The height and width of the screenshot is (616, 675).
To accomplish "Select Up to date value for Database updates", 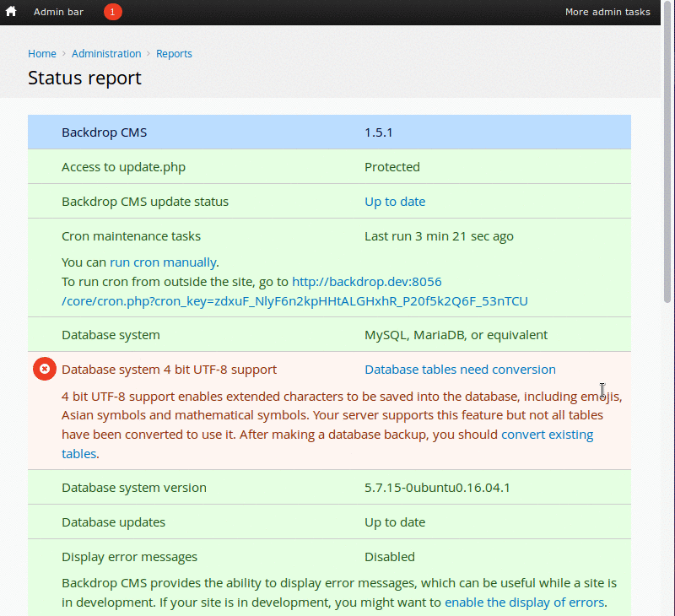I will pos(395,522).
